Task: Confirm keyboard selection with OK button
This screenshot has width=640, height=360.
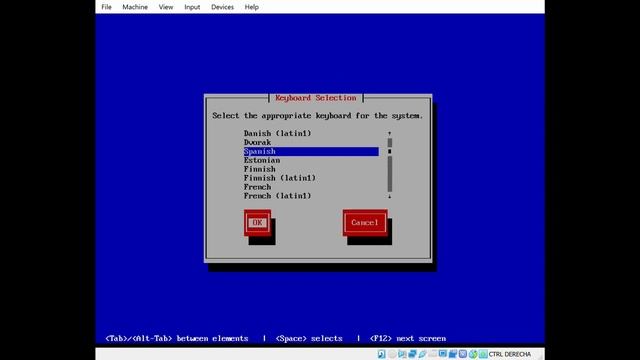Action: tap(257, 223)
